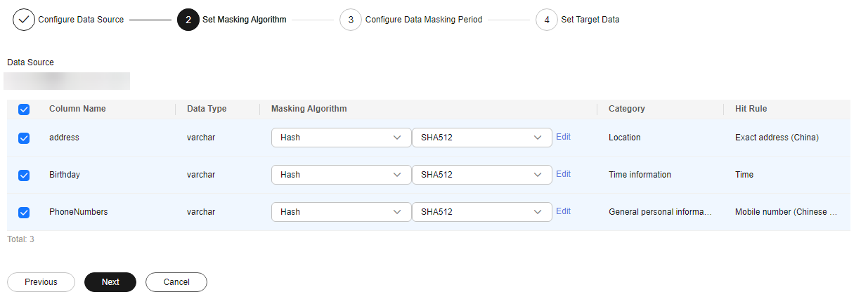Expand the SHA512 dropdown for Birthday row

[481, 175]
